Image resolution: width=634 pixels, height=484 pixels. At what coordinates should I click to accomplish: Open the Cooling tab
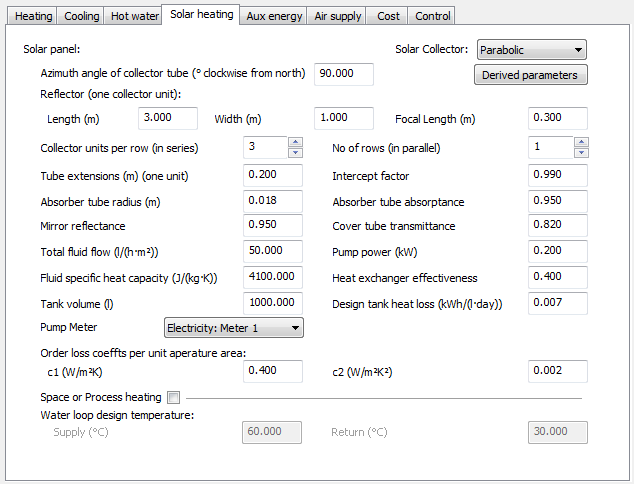(81, 16)
